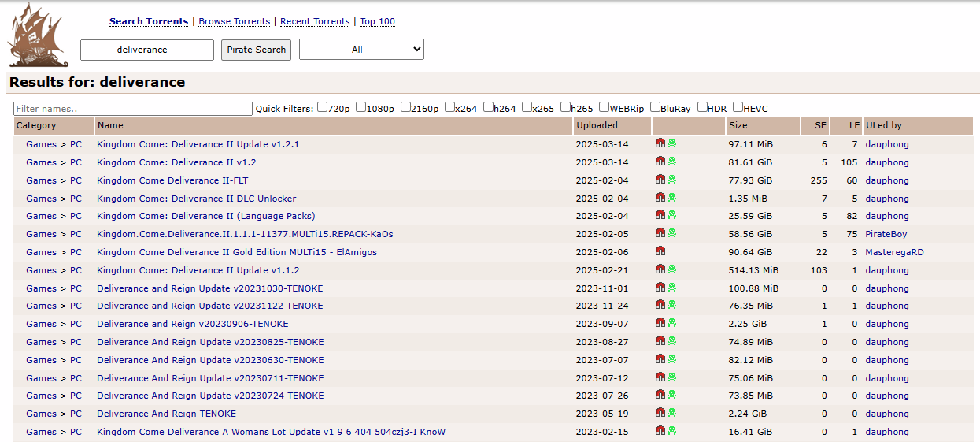Check the x265 quick filter
The width and height of the screenshot is (980, 442).
(527, 107)
